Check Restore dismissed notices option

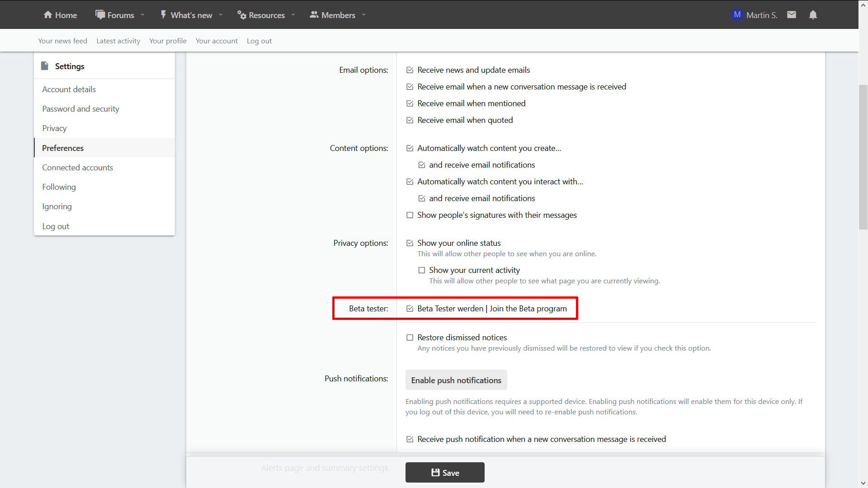tap(410, 338)
